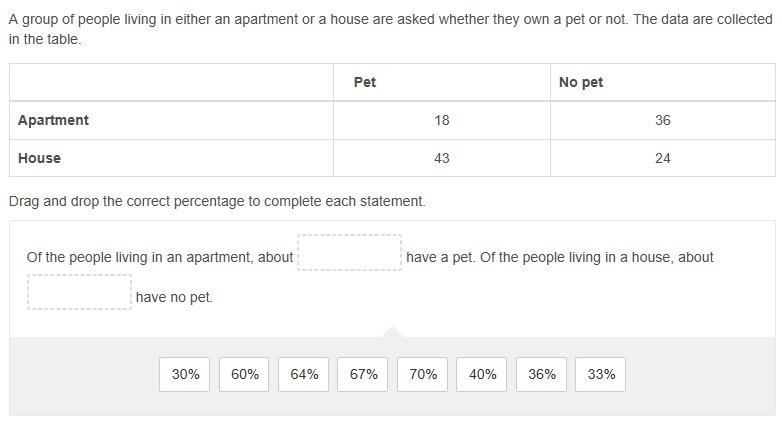Image resolution: width=782 pixels, height=424 pixels.
Task: Click the apartment pet percentage drop box
Action: 349,252
